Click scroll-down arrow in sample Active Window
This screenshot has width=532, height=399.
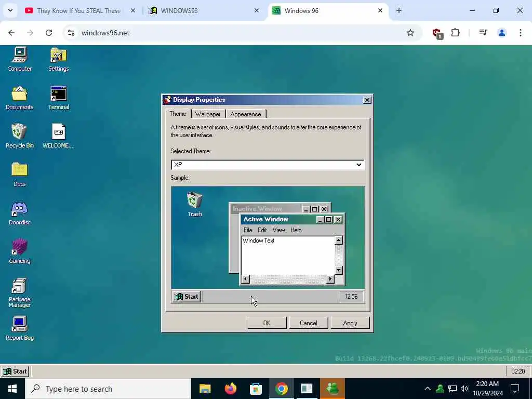point(339,270)
